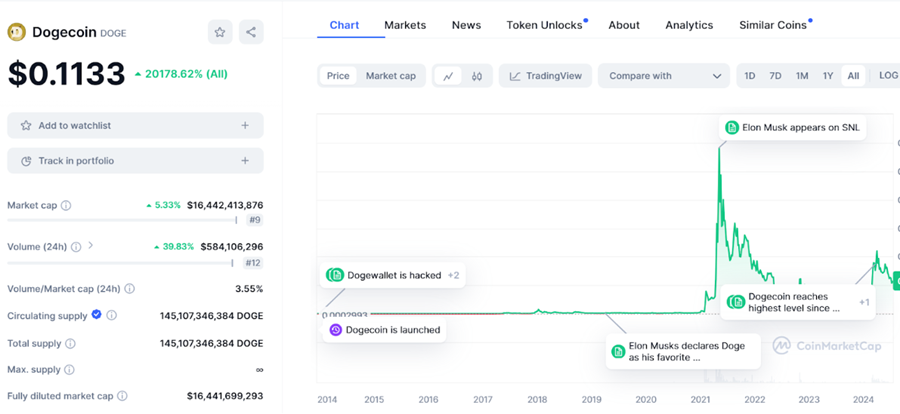Open the Markets tab
Screen dimensions: 900x414
pos(405,25)
